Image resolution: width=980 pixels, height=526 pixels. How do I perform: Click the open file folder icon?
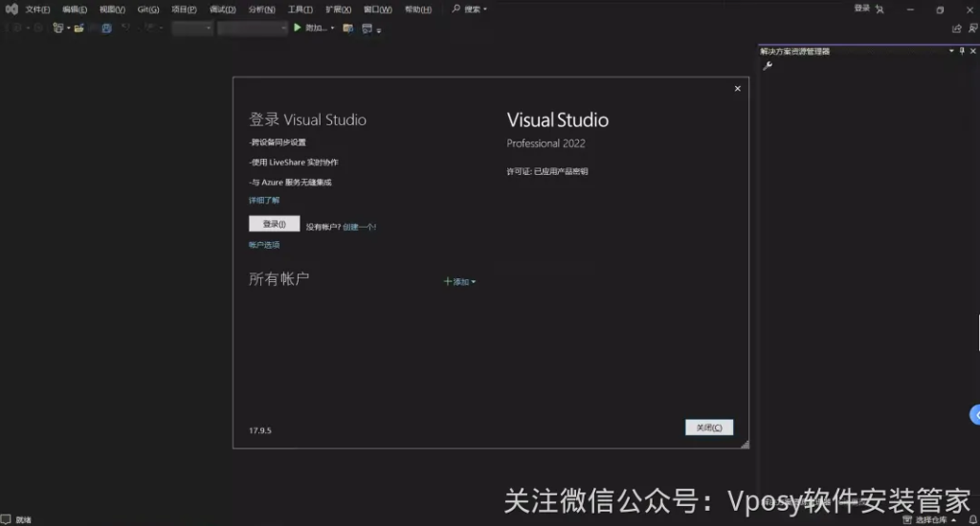pos(78,28)
